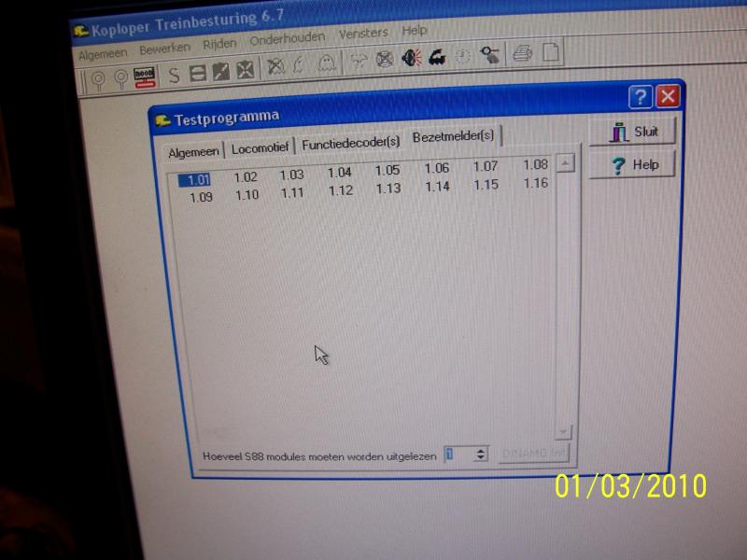Viewport: 747px width, 560px height.
Task: Select the 1.07 entry
Action: click(x=486, y=167)
